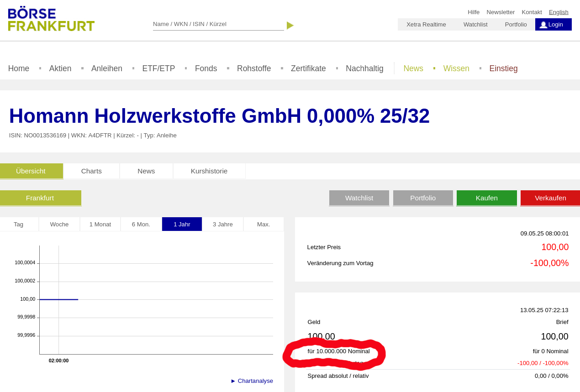The width and height of the screenshot is (580, 392).
Task: Click the Letzter Preis value 100,00
Action: (555, 247)
